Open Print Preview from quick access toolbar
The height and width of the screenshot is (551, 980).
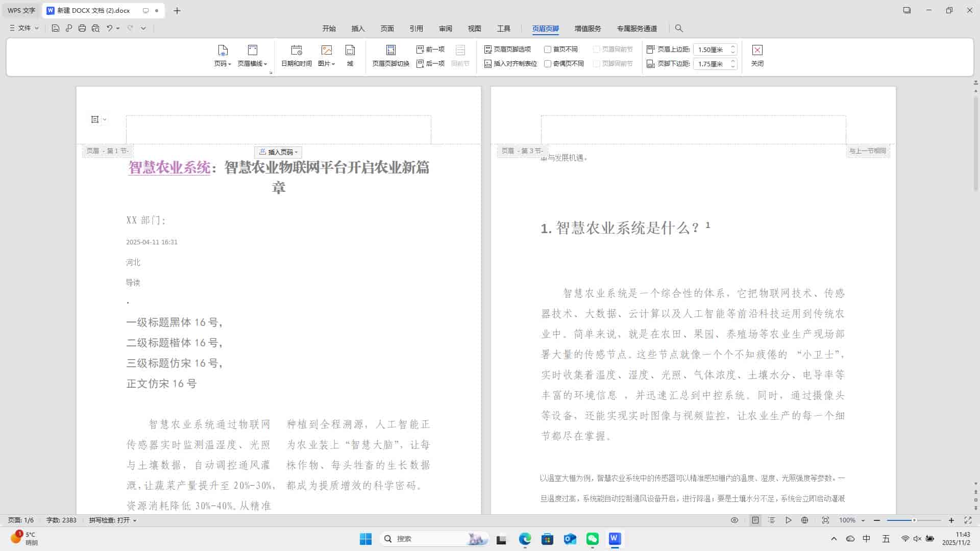click(x=95, y=28)
